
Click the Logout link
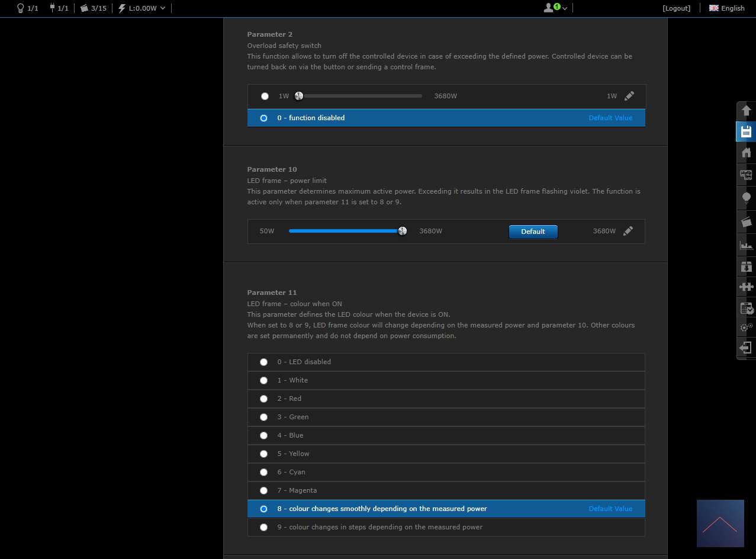tap(676, 8)
